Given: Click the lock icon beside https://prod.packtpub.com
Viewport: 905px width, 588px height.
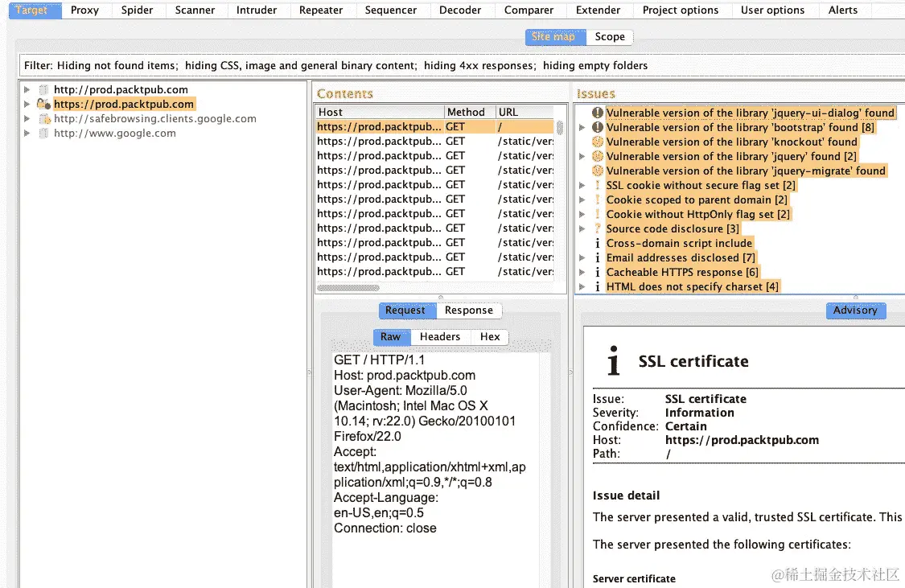Looking at the screenshot, I should click(x=43, y=104).
